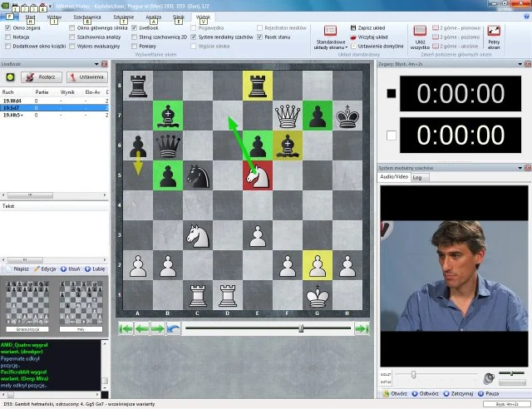Step forward one move below the board
The height and width of the screenshot is (409, 532).
click(157, 328)
